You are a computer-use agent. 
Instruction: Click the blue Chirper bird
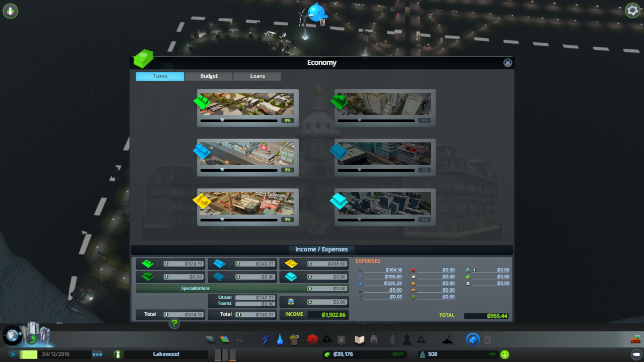pyautogui.click(x=316, y=13)
